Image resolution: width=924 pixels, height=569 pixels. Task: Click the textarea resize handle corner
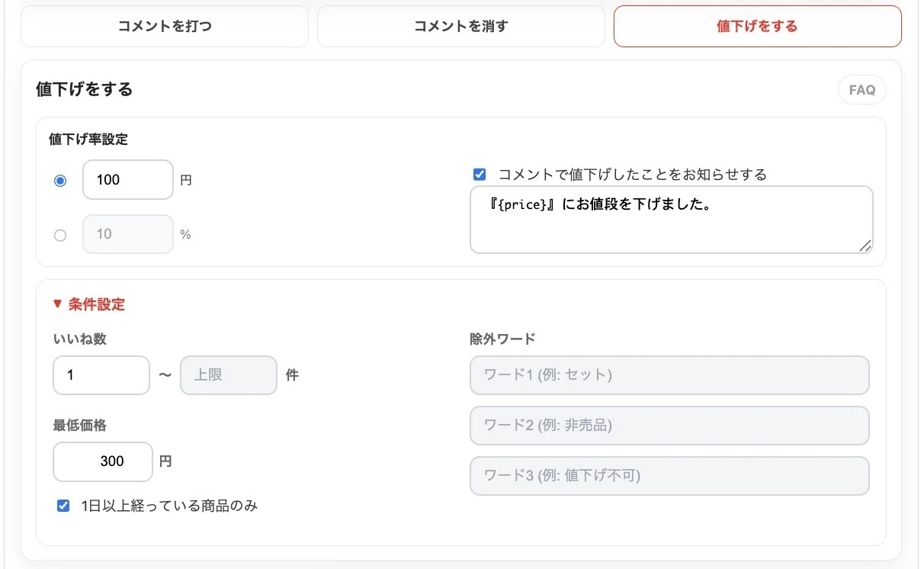tap(865, 246)
